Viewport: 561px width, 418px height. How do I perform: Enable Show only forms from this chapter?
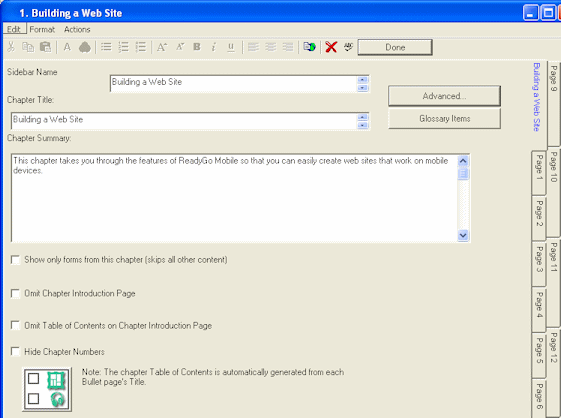click(x=15, y=260)
